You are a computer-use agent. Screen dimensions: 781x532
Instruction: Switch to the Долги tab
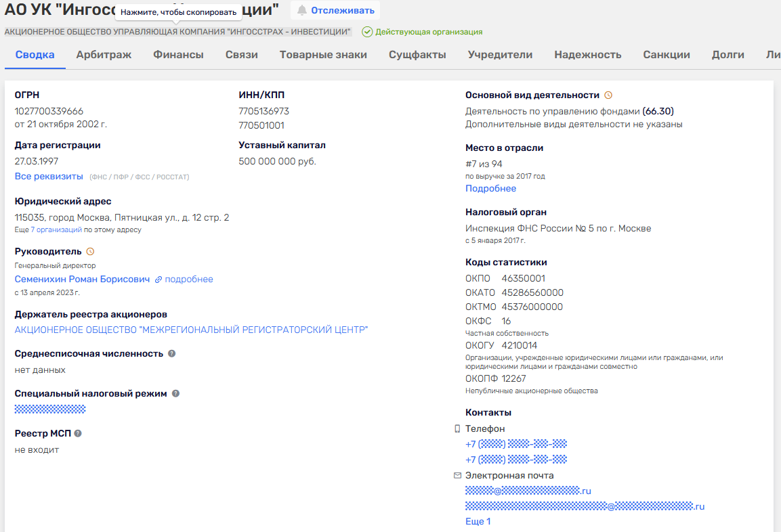(x=727, y=55)
